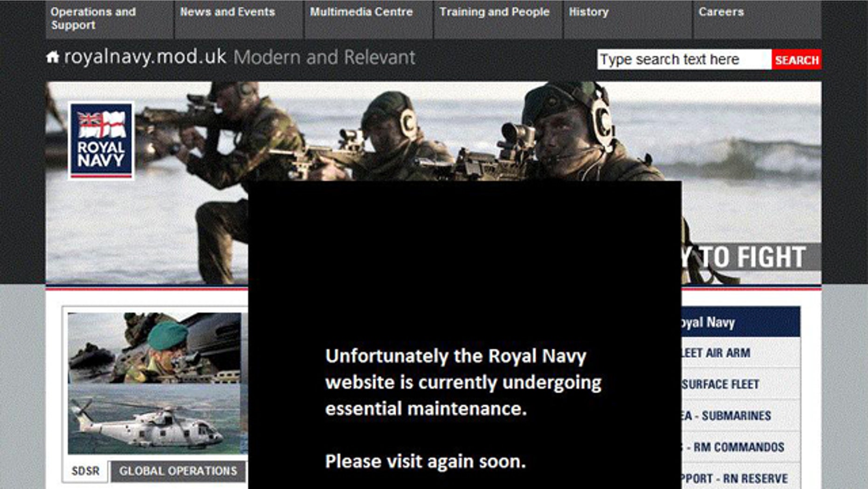The height and width of the screenshot is (489, 868).
Task: Click the red SEARCH button
Action: pyautogui.click(x=797, y=59)
